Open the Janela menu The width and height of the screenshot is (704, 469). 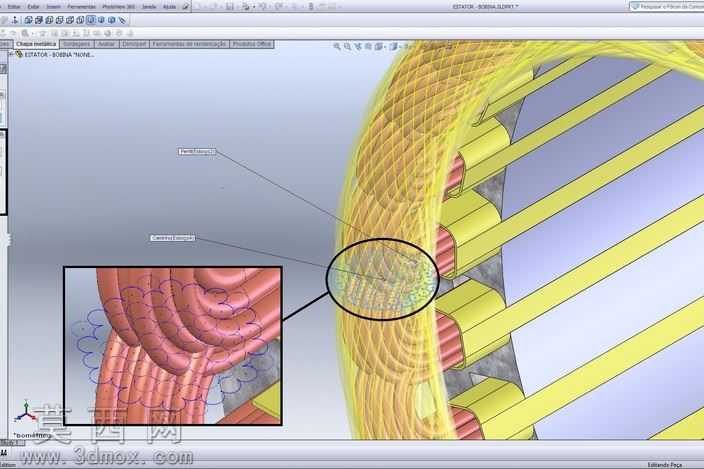tap(149, 7)
